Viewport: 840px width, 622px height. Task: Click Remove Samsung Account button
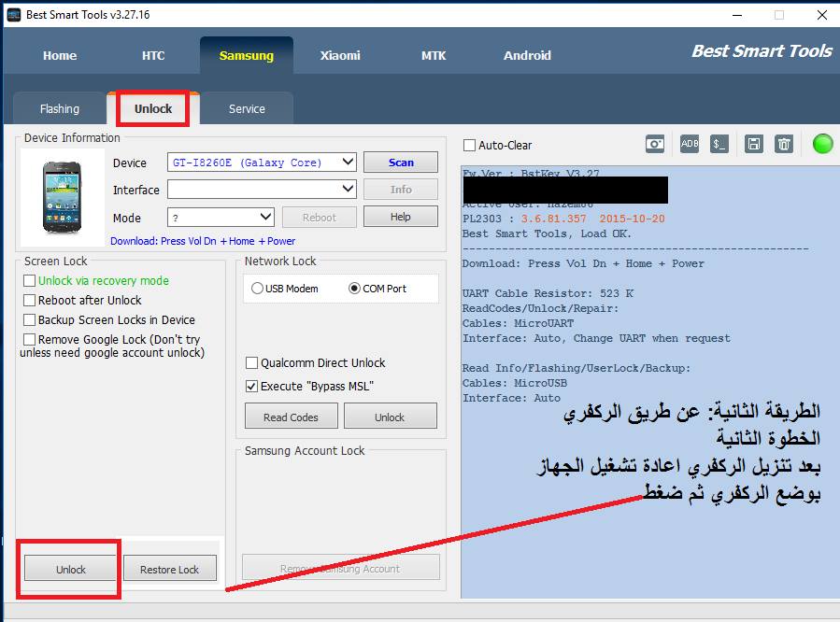(341, 568)
